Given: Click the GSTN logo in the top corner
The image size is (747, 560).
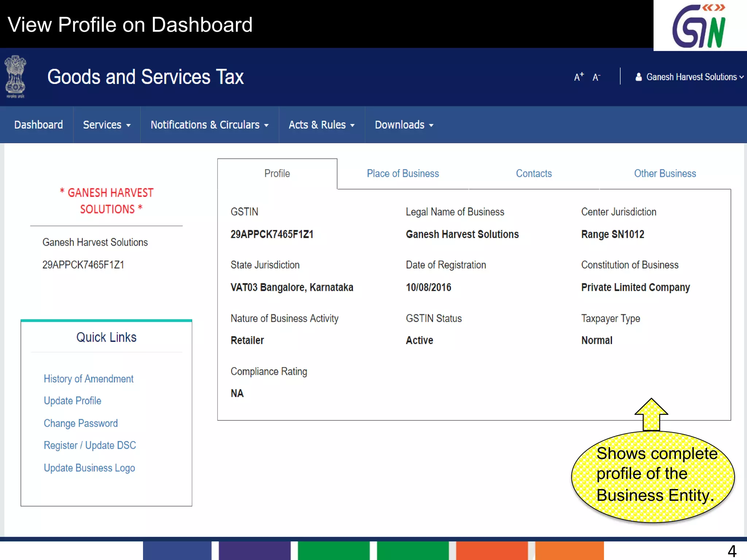Looking at the screenshot, I should (x=699, y=26).
